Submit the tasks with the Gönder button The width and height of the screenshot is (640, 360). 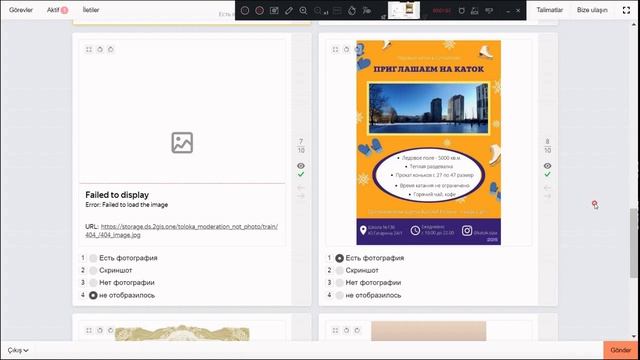tap(620, 350)
